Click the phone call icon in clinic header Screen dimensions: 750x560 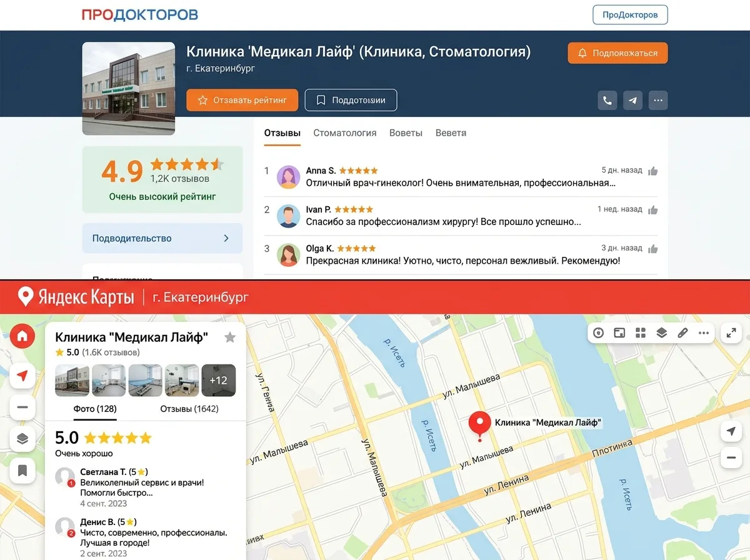coord(607,100)
